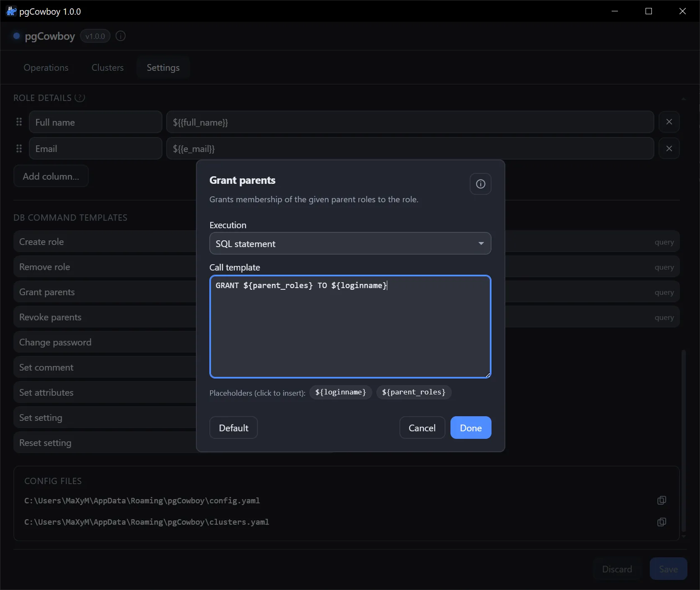Copy the config.yaml file path
Screen dimensions: 700x590
point(661,500)
